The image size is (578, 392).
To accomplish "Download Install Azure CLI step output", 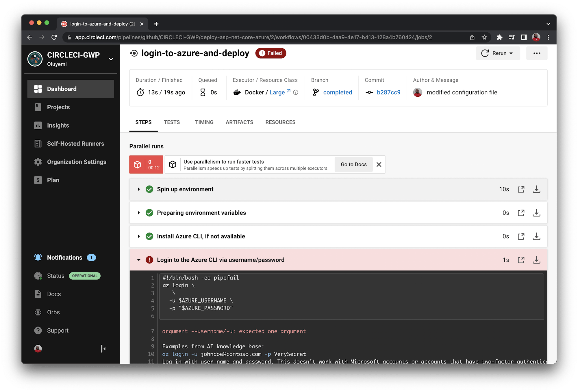I will (x=536, y=236).
